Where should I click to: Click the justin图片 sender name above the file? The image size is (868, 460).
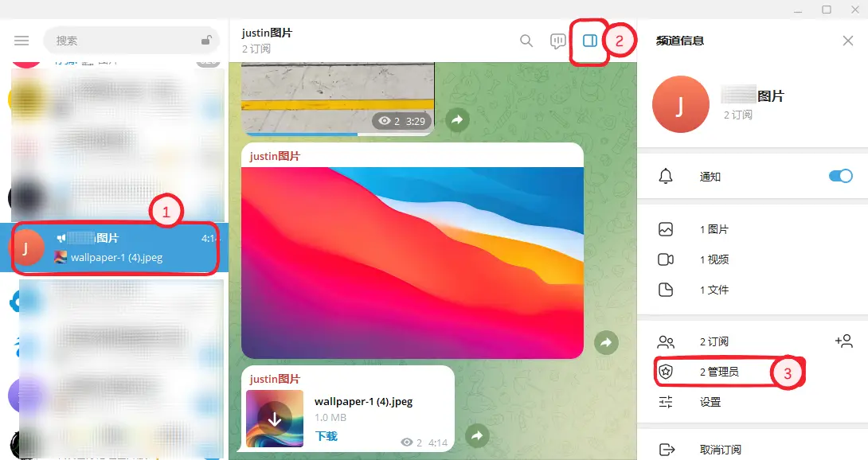[275, 379]
